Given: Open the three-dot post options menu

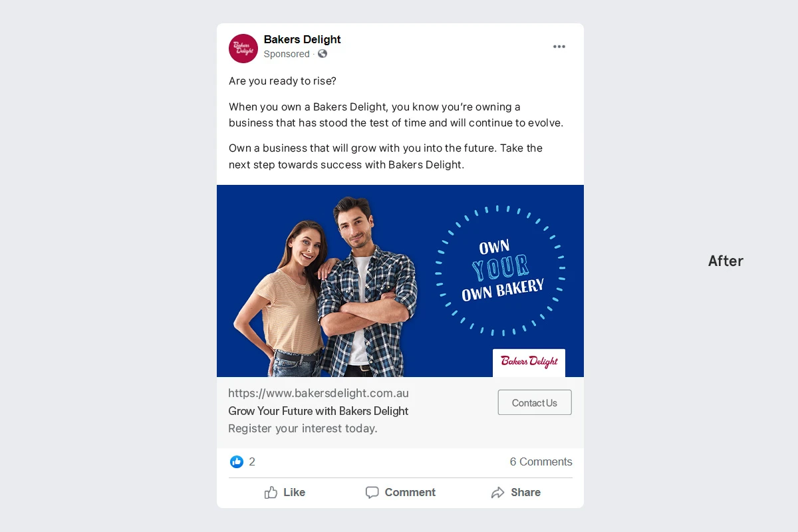Looking at the screenshot, I should click(x=559, y=47).
